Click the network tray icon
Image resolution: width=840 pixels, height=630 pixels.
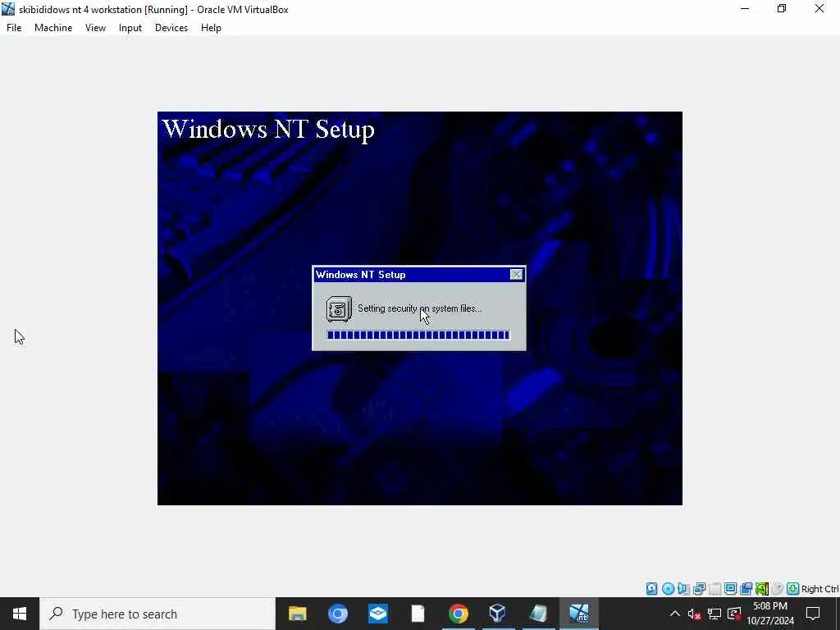tap(714, 614)
